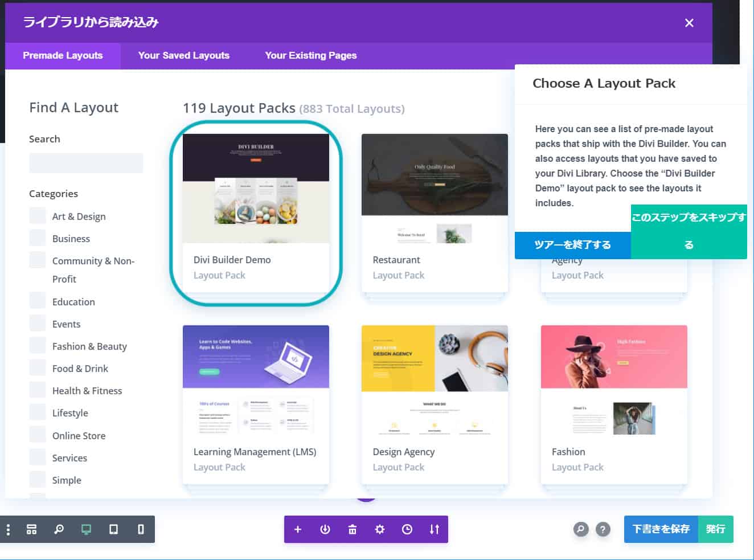
Task: Select desktop view preview icon
Action: (x=86, y=529)
